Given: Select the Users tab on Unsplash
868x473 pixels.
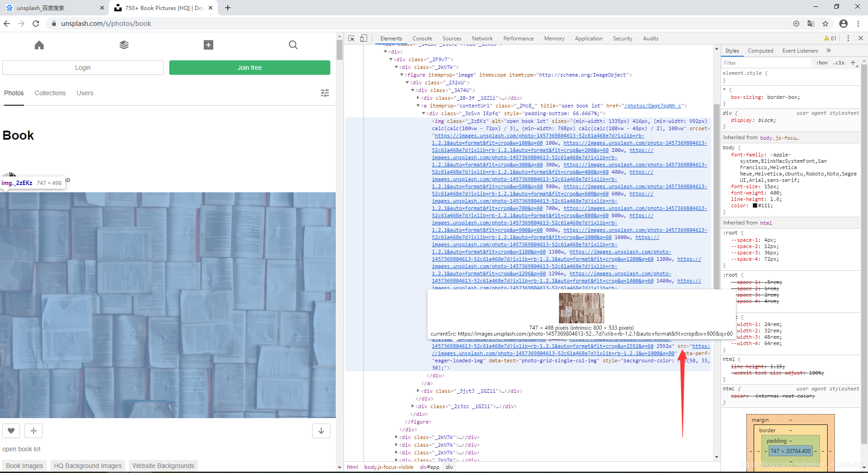Looking at the screenshot, I should pyautogui.click(x=85, y=93).
